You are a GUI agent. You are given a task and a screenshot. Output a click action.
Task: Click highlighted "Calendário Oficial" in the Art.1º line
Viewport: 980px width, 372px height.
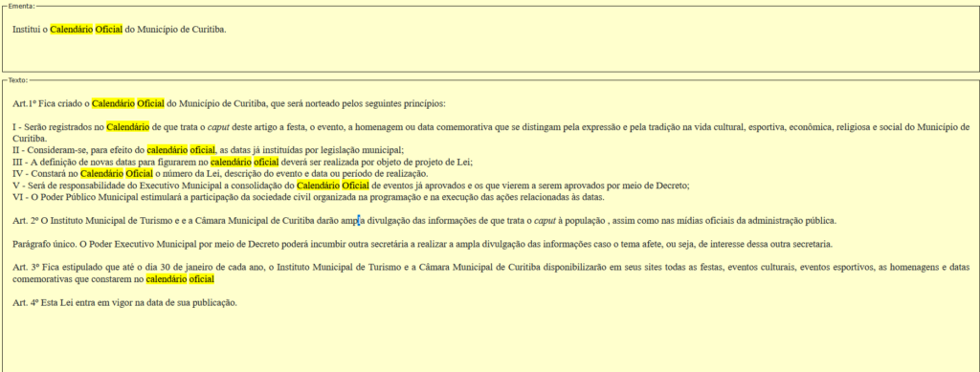pyautogui.click(x=128, y=103)
